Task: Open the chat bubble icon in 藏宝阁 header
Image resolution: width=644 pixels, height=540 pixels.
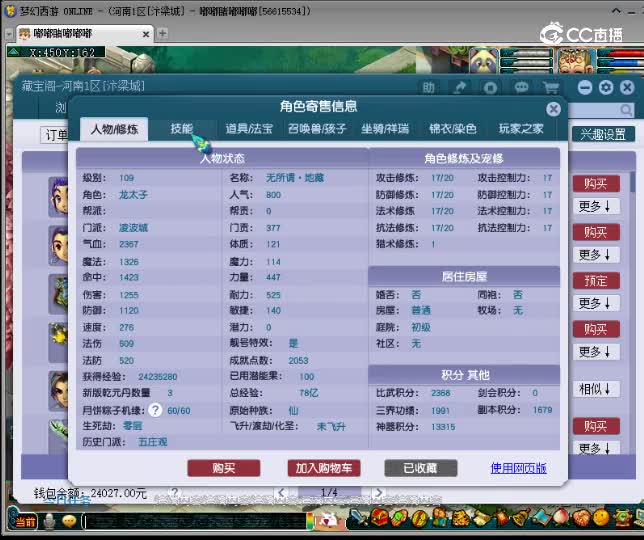Action: pyautogui.click(x=521, y=87)
